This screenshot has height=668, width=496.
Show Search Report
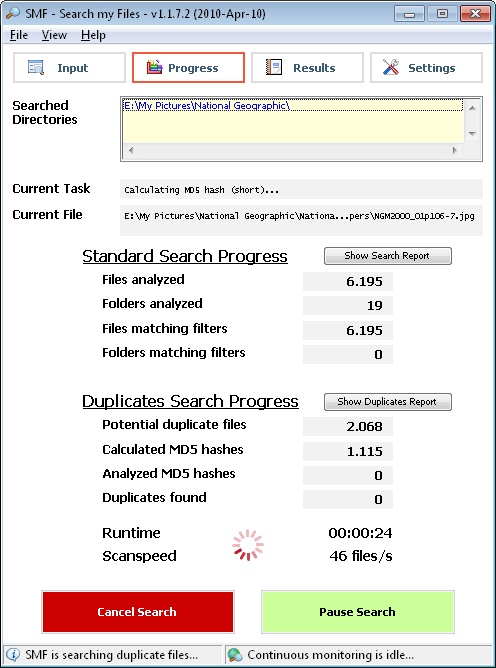(x=387, y=256)
